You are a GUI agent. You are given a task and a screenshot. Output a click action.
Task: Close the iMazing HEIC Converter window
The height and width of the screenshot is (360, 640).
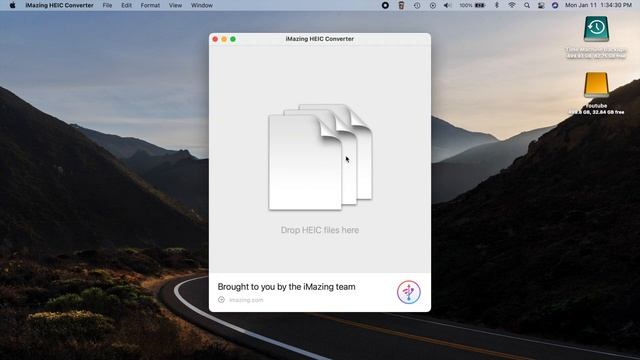pyautogui.click(x=215, y=39)
